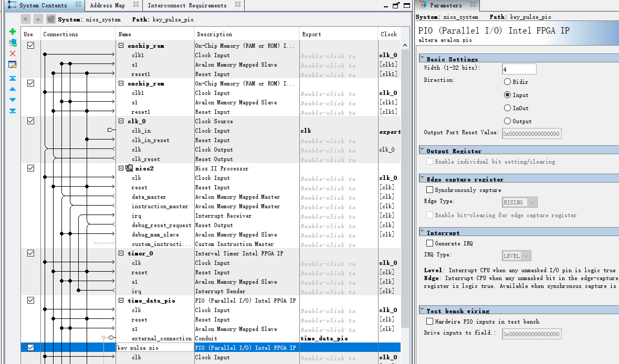Screen dimensions: 619x364
Task: Toggle Use checkbox for onchip_rom
Action: pos(30,83)
